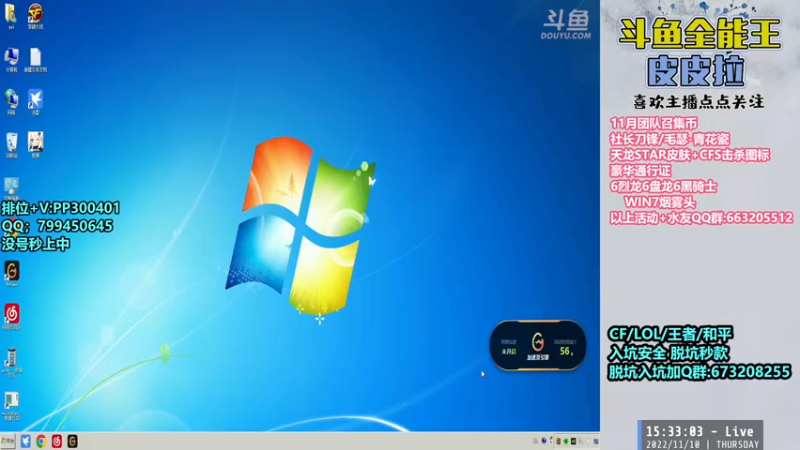Open the black G accelerator taskbar icon
The image size is (800, 450).
point(72,441)
